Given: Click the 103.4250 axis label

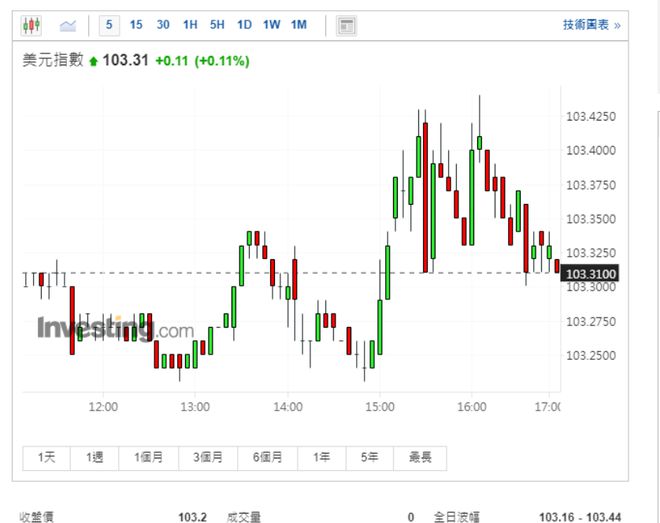Looking at the screenshot, I should click(x=591, y=117).
